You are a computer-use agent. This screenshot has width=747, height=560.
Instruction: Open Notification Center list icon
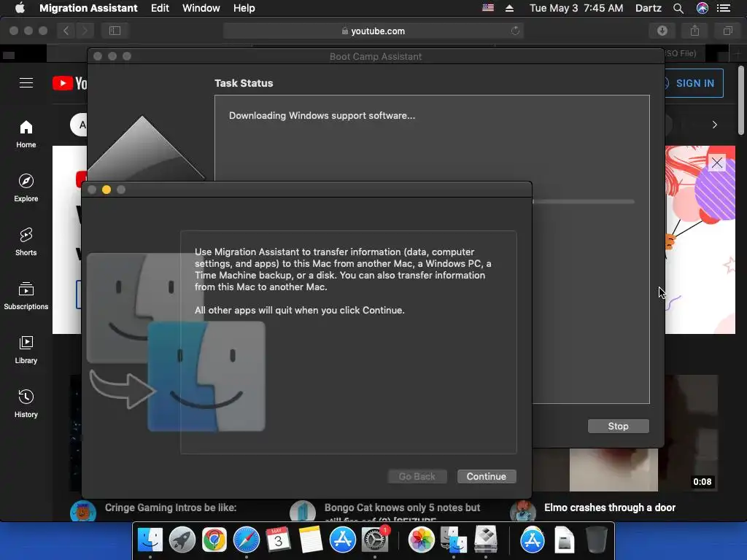[724, 8]
